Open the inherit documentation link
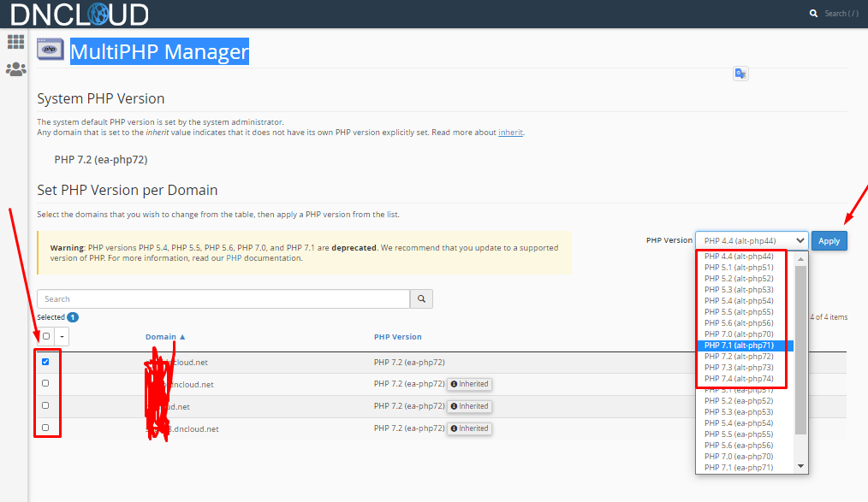The width and height of the screenshot is (868, 502). click(x=510, y=133)
